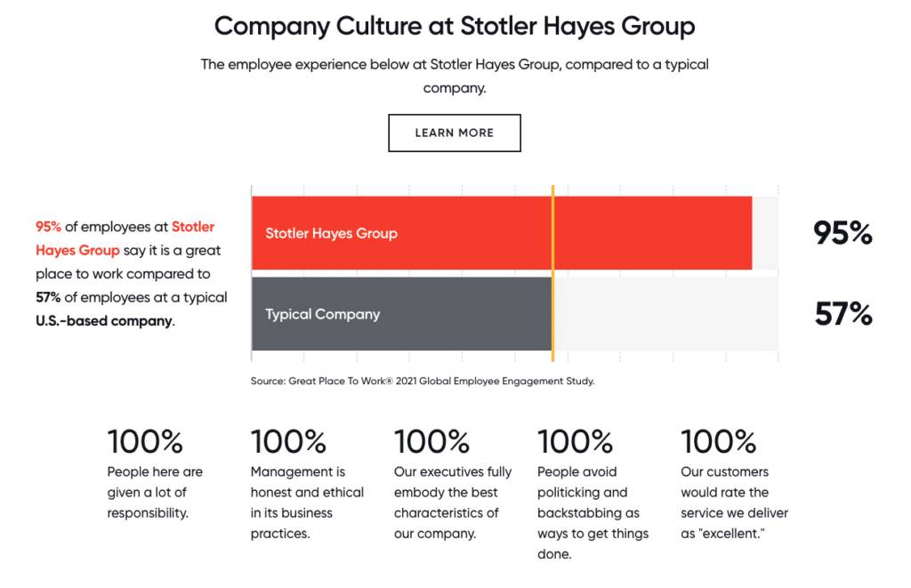Click the Company Culture at Stotler Hayes Group heading

[455, 26]
